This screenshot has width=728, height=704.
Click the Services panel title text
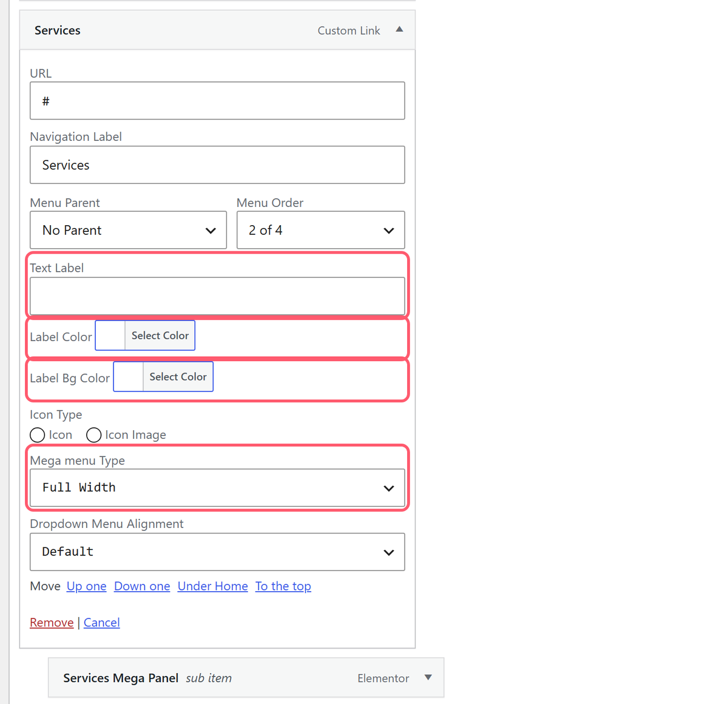(58, 30)
